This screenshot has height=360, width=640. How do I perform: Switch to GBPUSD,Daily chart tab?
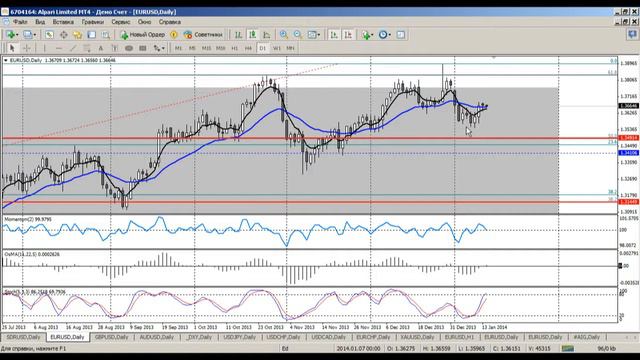coord(111,337)
